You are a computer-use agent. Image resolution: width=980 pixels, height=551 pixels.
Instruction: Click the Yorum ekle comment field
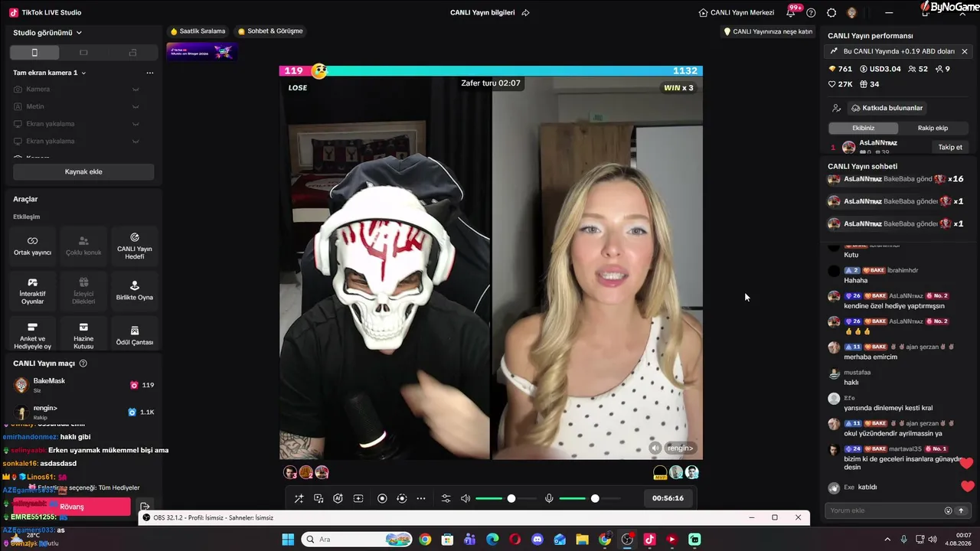884,510
